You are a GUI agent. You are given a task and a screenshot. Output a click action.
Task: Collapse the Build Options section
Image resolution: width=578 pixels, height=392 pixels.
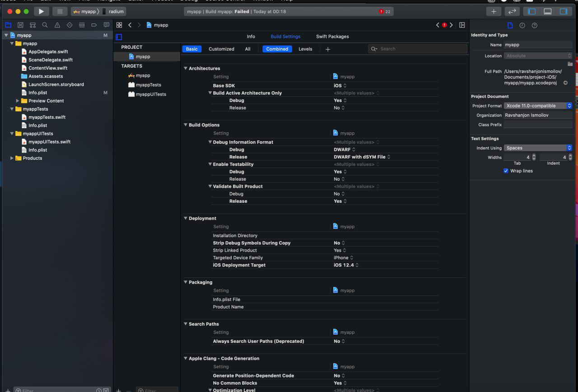click(x=186, y=125)
